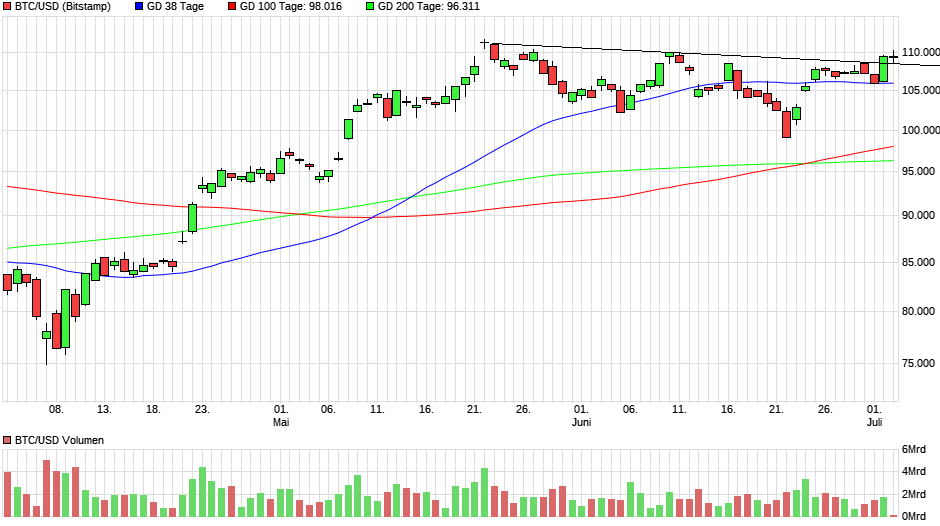
Task: Click the 90.000 price axis label
Action: 918,215
